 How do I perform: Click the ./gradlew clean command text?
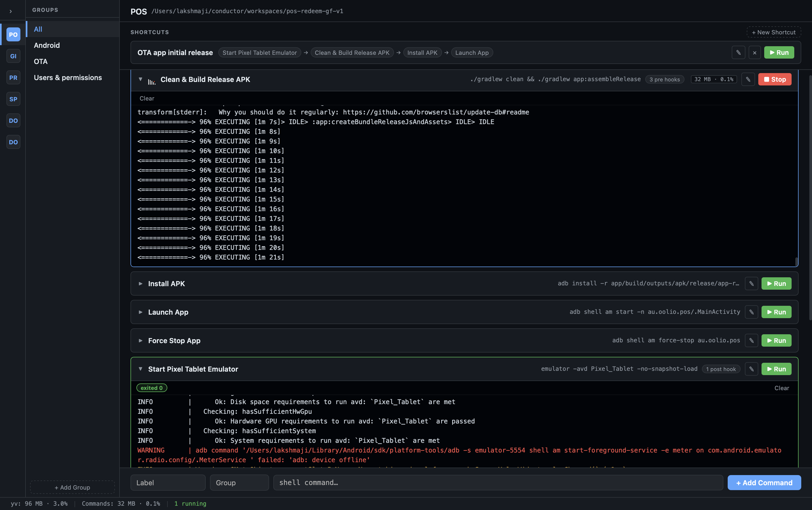click(x=555, y=79)
